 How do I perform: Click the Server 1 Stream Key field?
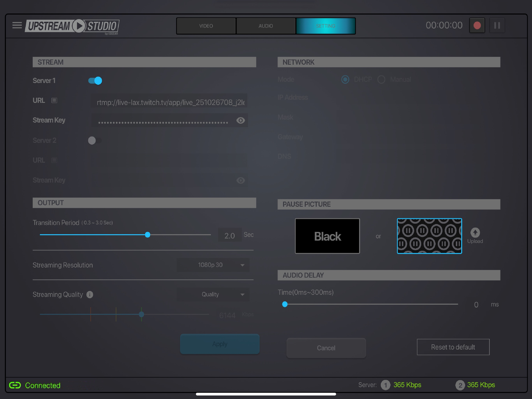click(x=169, y=120)
